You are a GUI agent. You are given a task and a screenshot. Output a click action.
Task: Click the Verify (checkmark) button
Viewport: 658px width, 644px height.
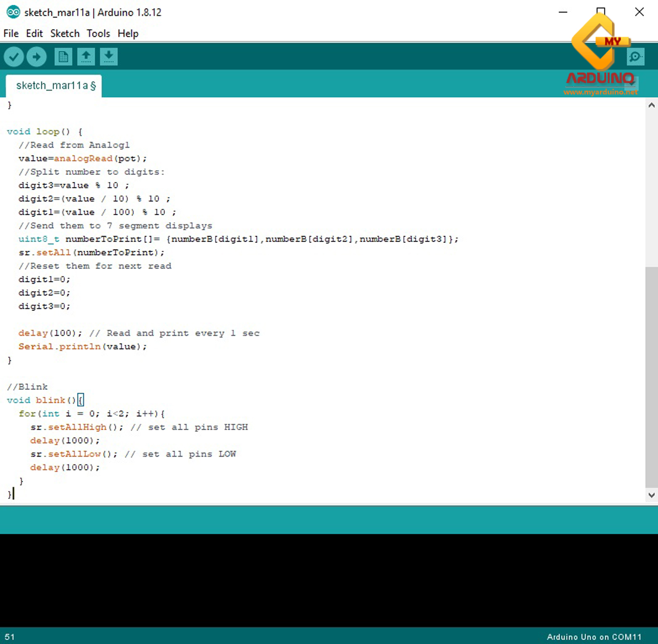click(13, 56)
